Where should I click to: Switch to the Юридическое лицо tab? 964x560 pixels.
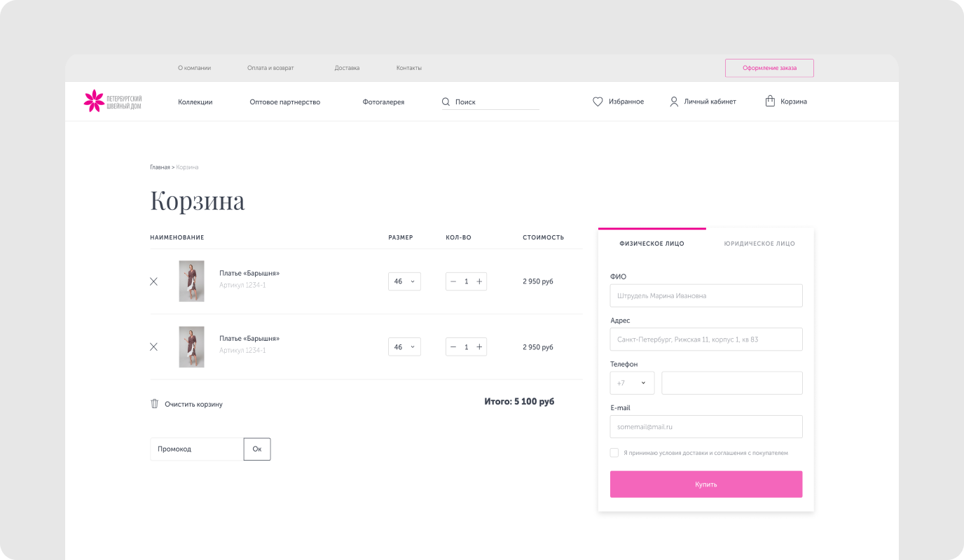click(x=759, y=244)
